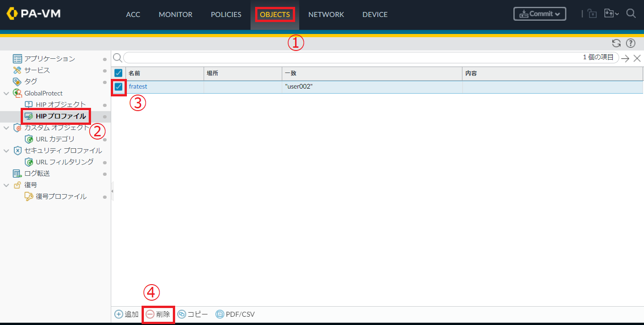
Task: Click the セキュリティ プロファイル shield icon
Action: (x=17, y=151)
